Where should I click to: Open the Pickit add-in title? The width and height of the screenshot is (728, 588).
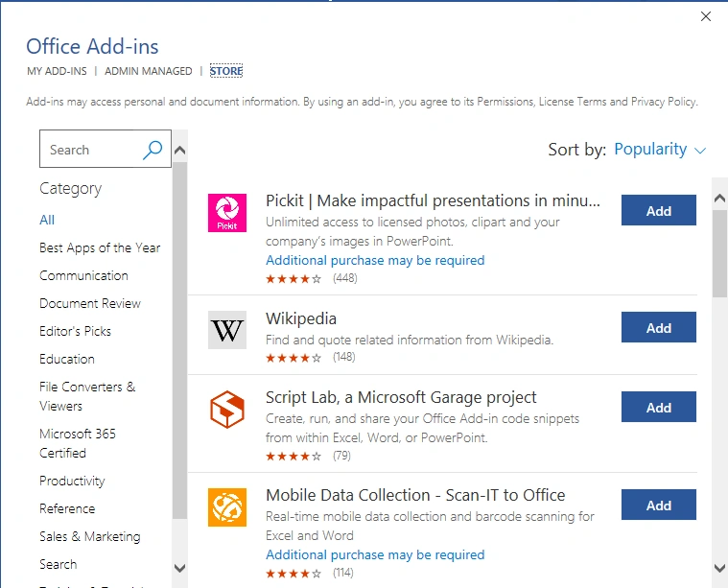(x=433, y=201)
